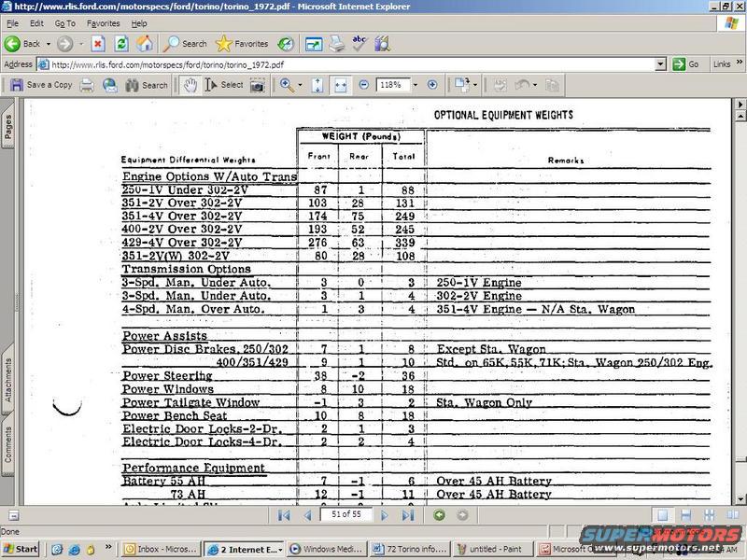Switch to single page layout view
747x560 pixels.
[x=662, y=515]
